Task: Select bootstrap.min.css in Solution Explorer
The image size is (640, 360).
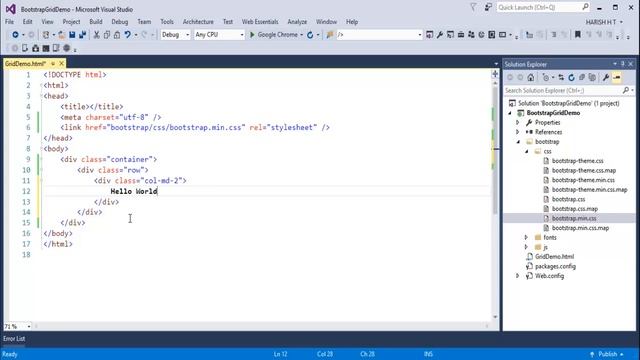Action: tap(574, 218)
